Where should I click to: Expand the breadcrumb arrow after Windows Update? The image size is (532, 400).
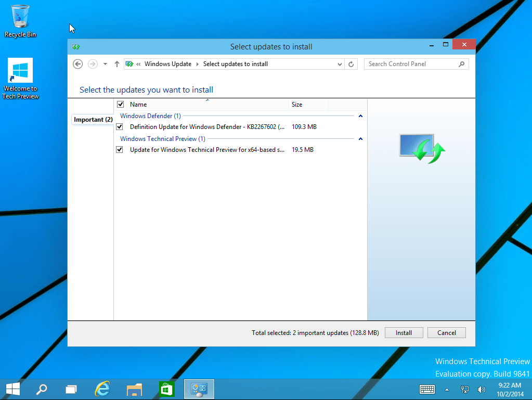(x=198, y=64)
